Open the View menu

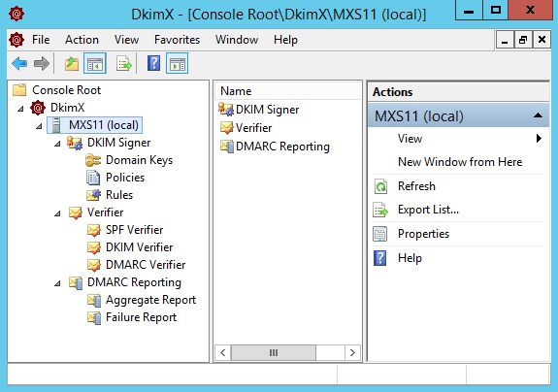[x=126, y=40]
